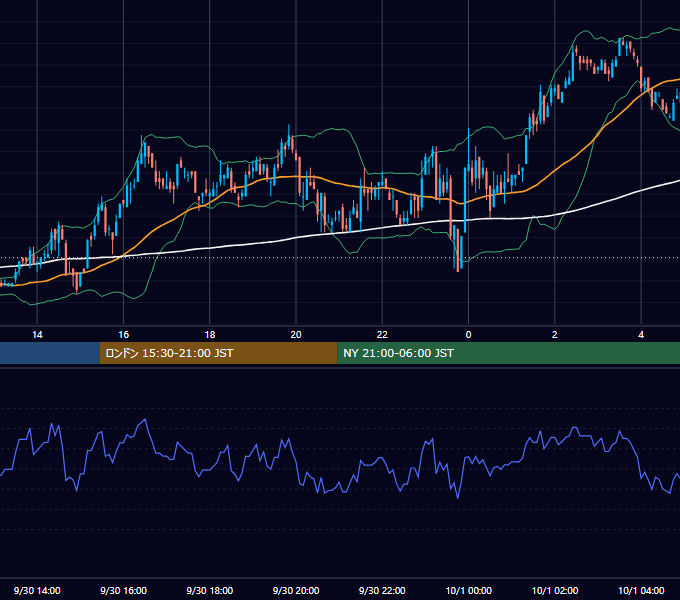The height and width of the screenshot is (600, 680).
Task: Click the 4 hour axis label
Action: [641, 335]
